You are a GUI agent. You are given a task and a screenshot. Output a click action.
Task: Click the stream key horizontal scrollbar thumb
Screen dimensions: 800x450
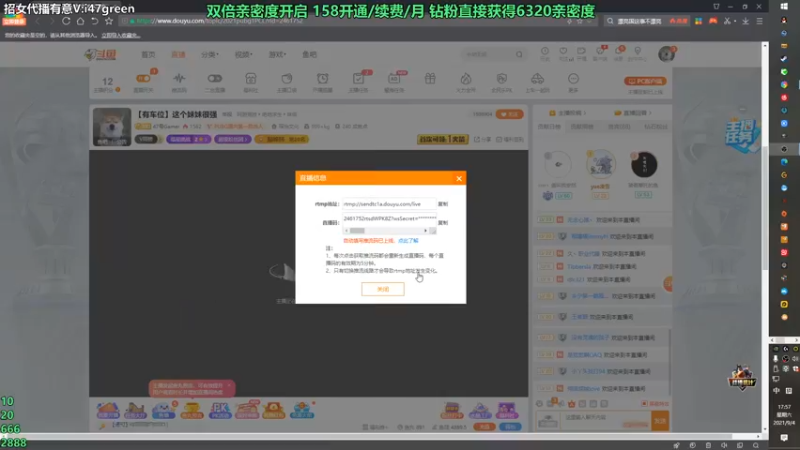(357, 231)
